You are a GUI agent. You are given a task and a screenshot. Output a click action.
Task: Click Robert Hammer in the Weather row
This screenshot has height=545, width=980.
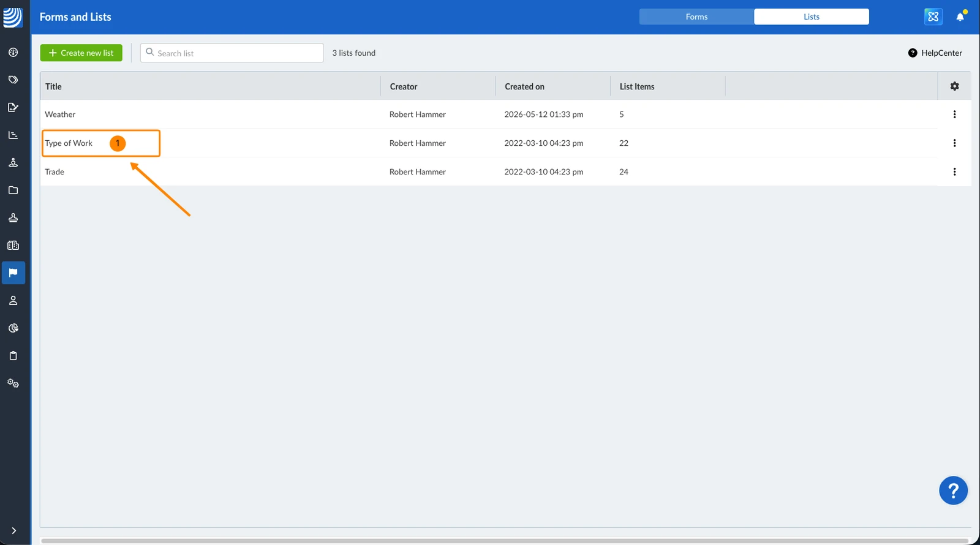click(x=418, y=115)
